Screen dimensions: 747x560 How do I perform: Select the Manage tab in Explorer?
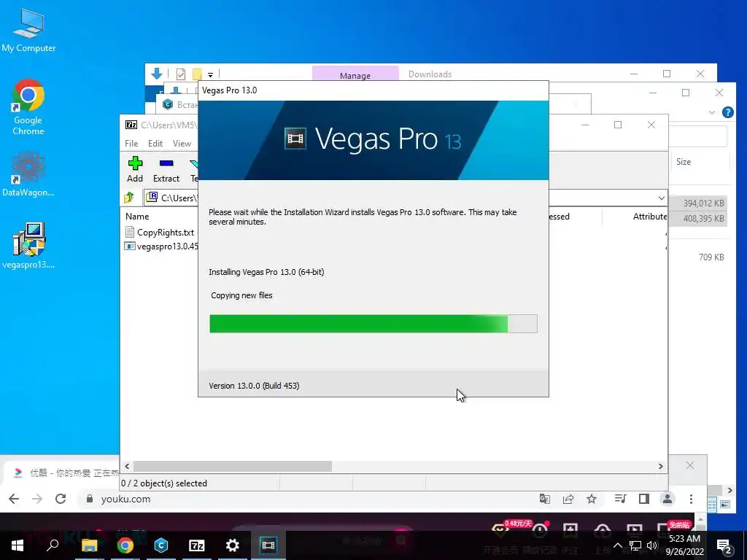click(x=355, y=75)
